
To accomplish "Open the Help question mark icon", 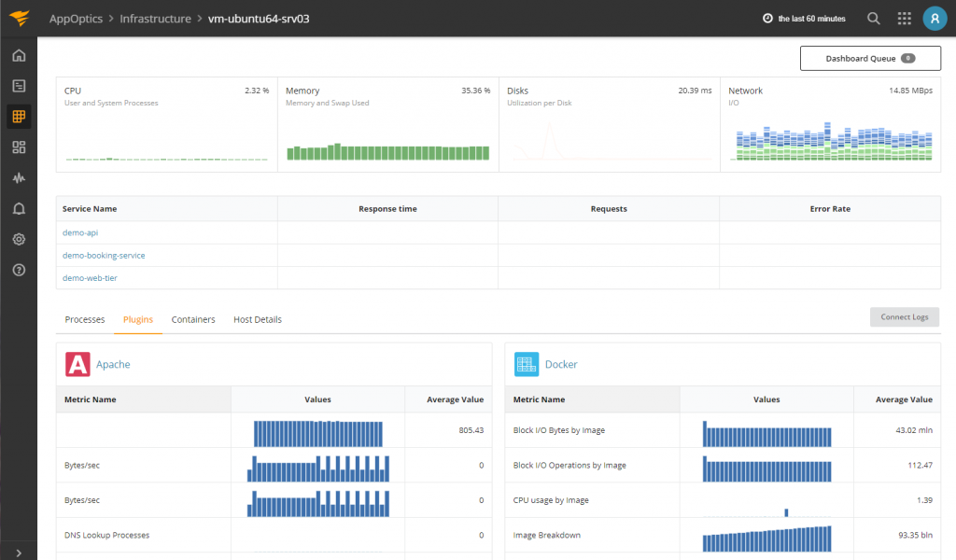I will (19, 271).
